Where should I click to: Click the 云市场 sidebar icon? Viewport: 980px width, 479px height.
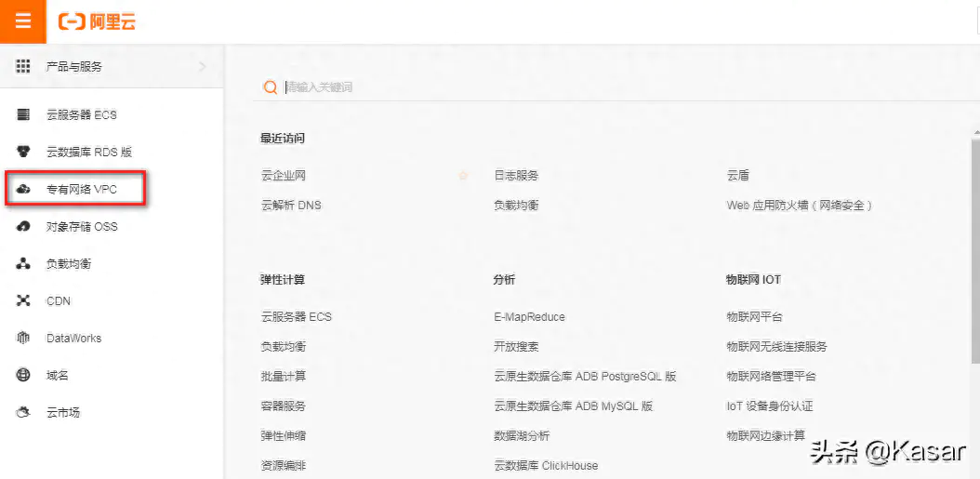pos(24,412)
